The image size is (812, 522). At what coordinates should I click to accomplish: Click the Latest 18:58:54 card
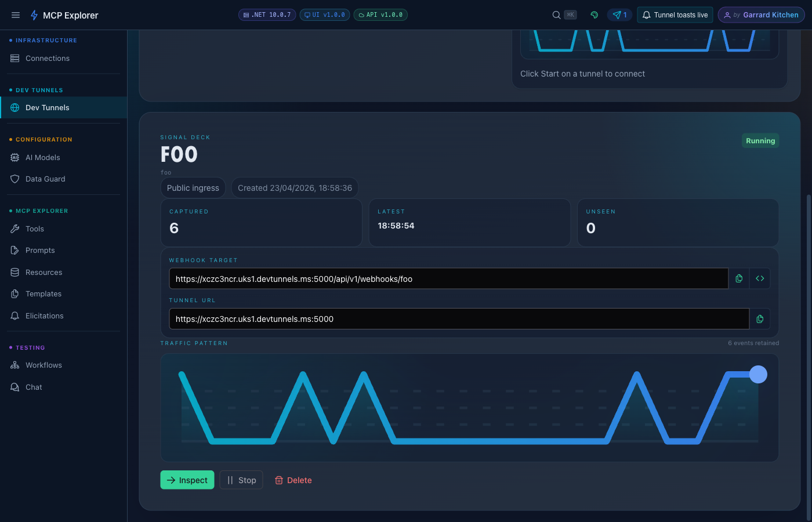[x=470, y=223]
